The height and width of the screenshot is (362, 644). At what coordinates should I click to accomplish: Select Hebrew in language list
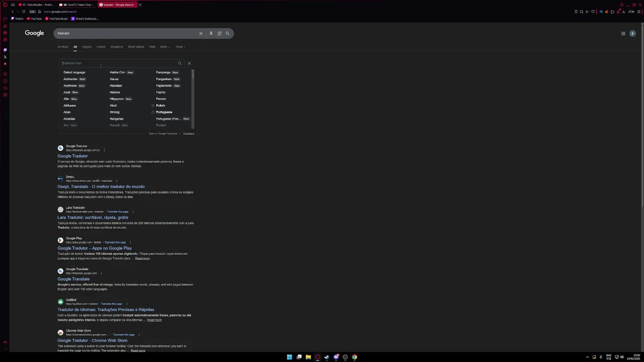[x=115, y=93]
